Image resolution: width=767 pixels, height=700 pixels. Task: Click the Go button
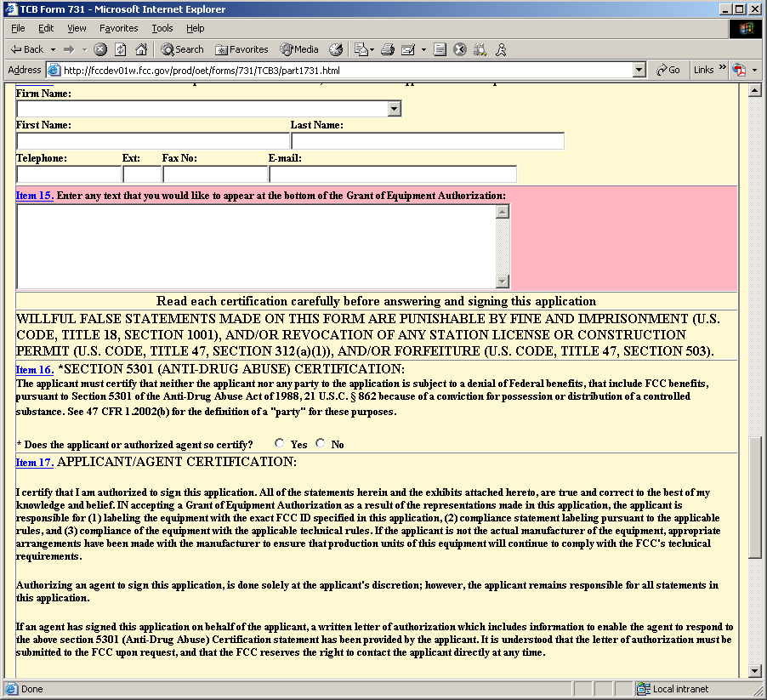(x=668, y=70)
